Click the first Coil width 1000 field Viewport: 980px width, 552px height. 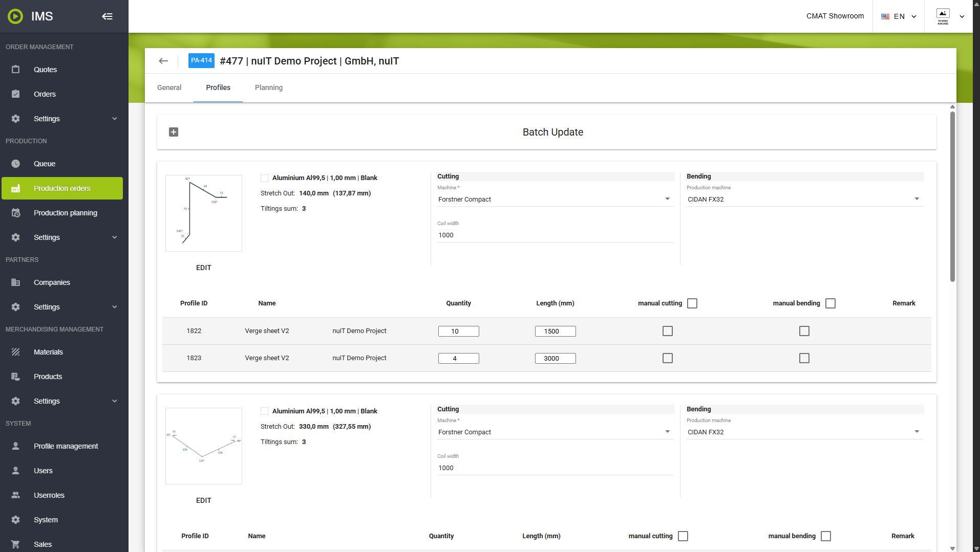[x=555, y=235]
